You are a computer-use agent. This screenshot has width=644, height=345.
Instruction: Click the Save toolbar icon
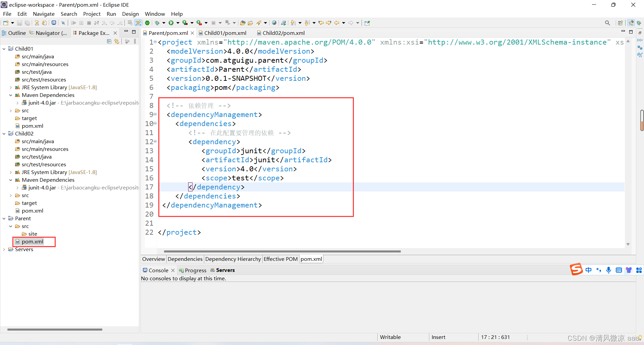coord(19,23)
